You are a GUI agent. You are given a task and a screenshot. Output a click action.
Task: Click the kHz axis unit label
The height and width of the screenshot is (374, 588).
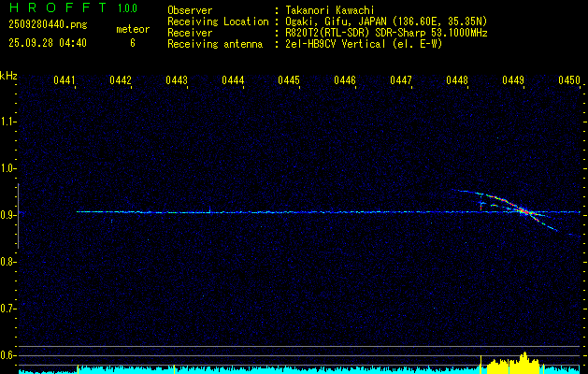coord(8,76)
